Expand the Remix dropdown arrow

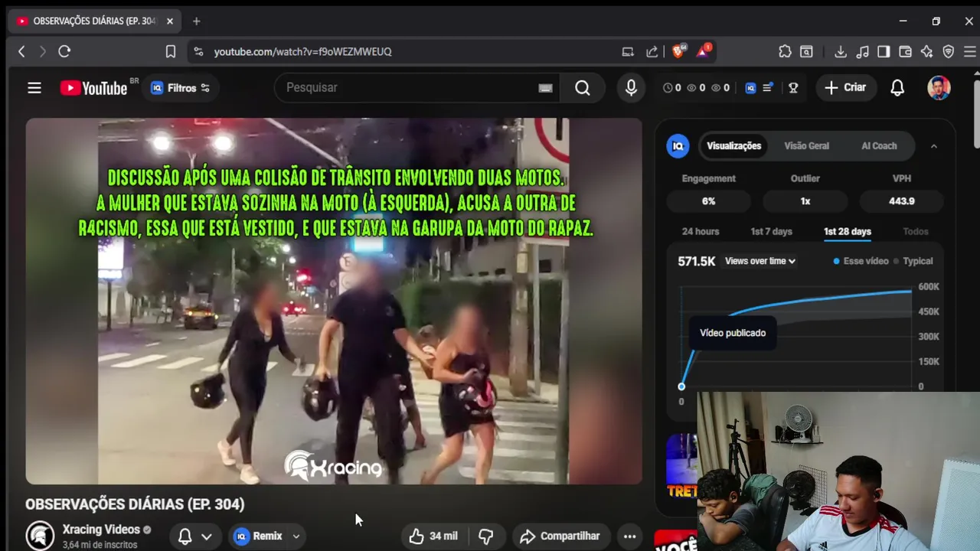point(296,536)
